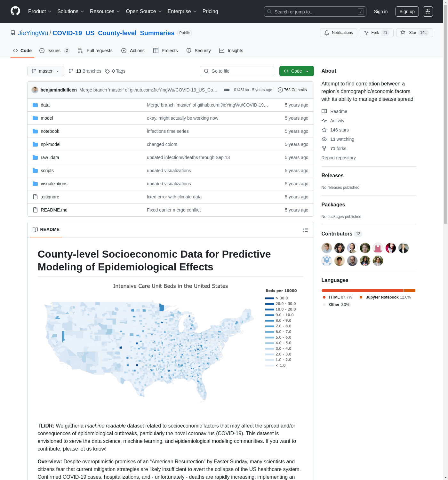The height and width of the screenshot is (480, 448).
Task: Focus the Go to file field
Action: pos(237,71)
